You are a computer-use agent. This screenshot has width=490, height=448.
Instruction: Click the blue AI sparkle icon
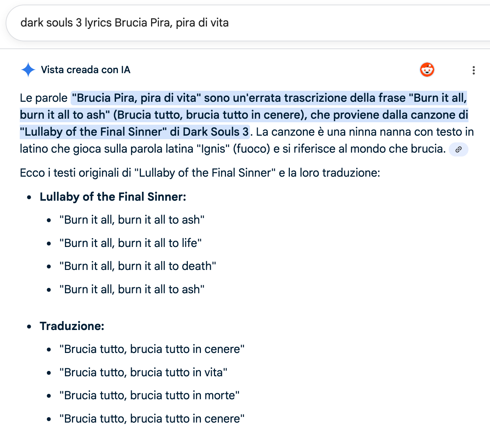[28, 70]
